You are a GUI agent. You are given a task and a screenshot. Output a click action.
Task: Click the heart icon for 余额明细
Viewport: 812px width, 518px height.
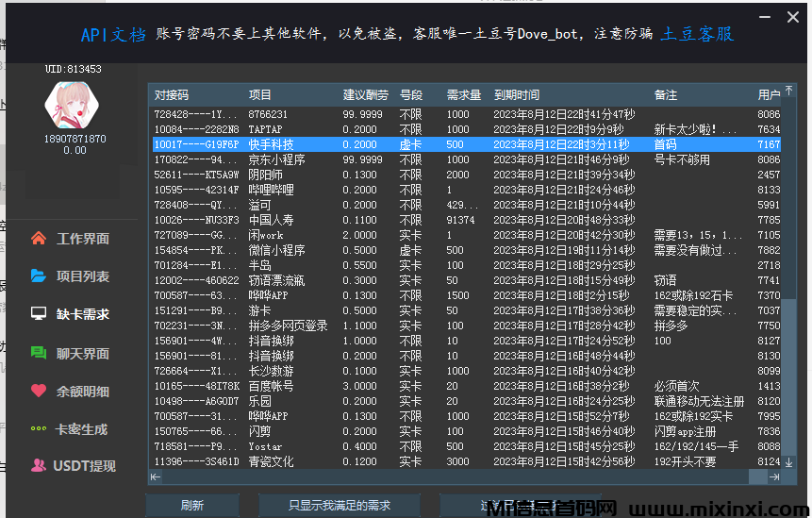tap(39, 391)
